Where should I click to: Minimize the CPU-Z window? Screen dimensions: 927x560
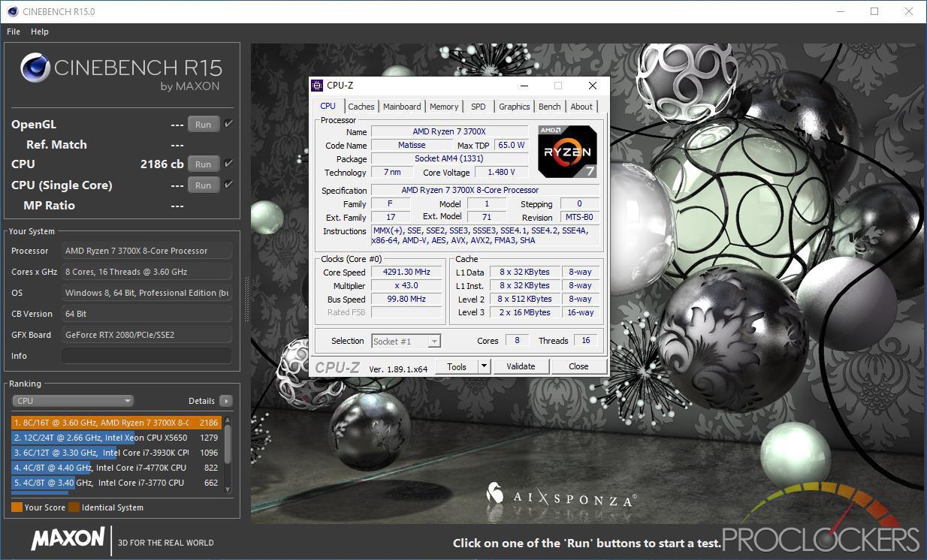coord(524,86)
